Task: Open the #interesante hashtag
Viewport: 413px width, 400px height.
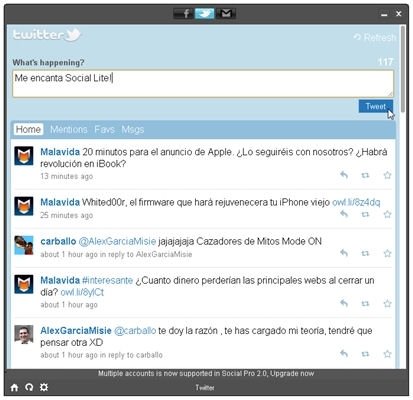Action: point(107,280)
